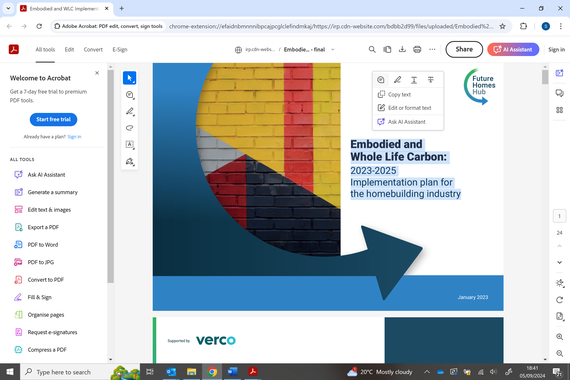Image resolution: width=570 pixels, height=380 pixels.
Task: Open the page thumbnails grid icon
Action: [x=559, y=110]
